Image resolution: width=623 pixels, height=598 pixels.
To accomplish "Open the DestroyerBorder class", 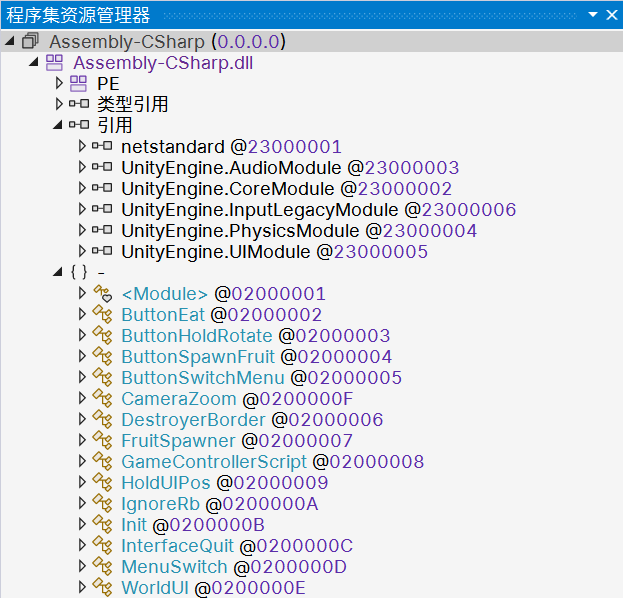I will pos(252,420).
